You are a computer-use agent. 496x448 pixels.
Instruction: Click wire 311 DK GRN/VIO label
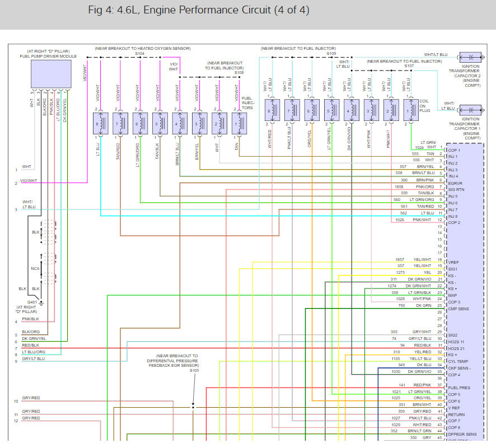click(411, 279)
